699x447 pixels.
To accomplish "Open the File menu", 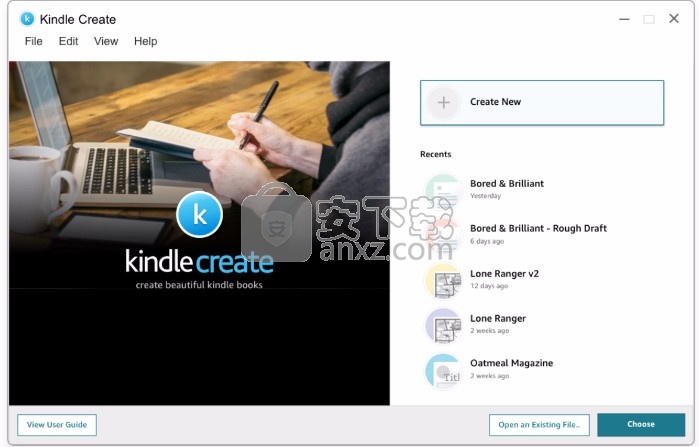I will tap(33, 41).
